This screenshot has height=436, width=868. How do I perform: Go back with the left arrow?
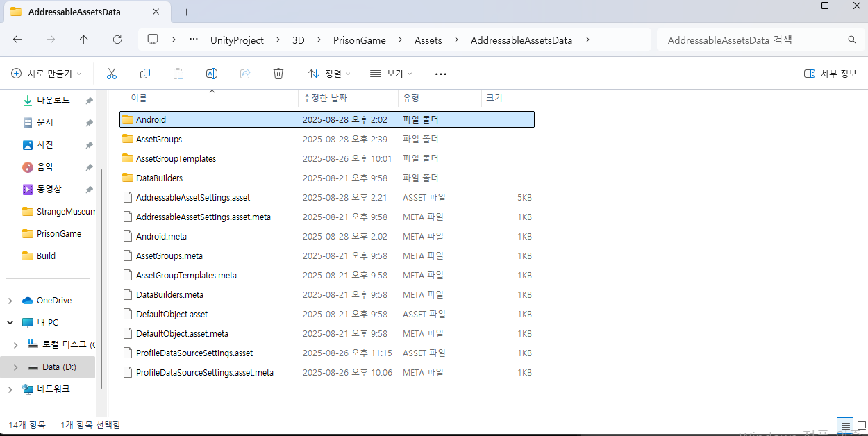click(x=17, y=40)
